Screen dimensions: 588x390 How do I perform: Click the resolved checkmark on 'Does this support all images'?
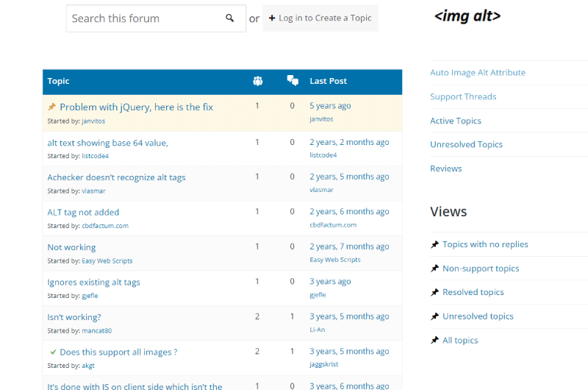pos(53,352)
